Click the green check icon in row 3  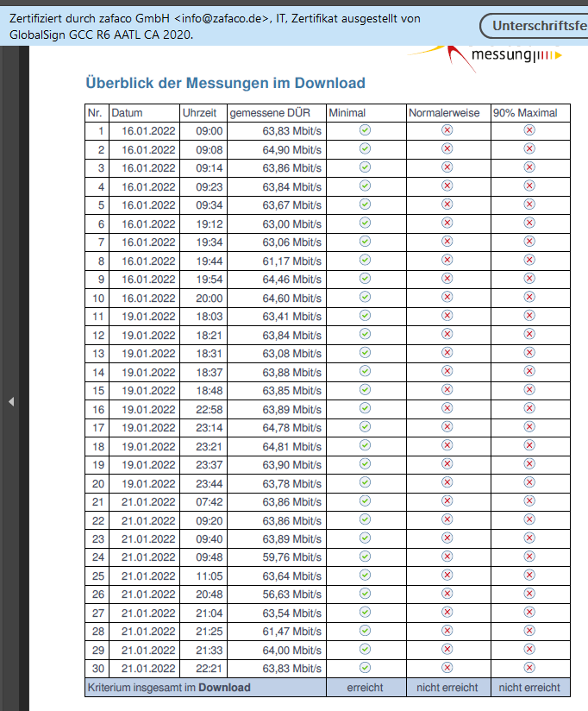(x=365, y=167)
